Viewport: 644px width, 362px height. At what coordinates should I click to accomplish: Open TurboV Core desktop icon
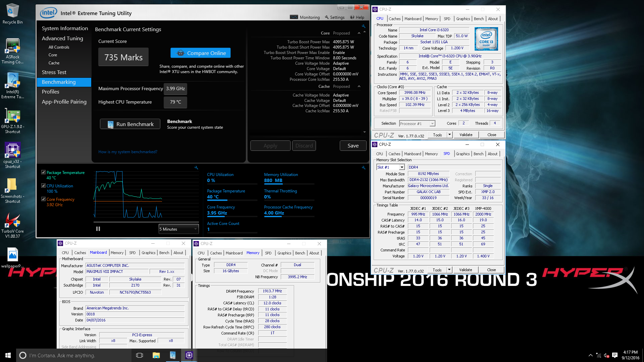point(12,225)
